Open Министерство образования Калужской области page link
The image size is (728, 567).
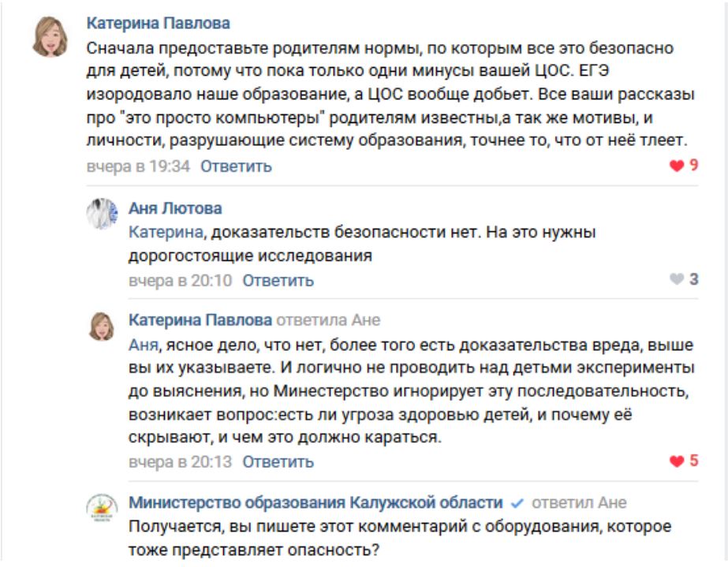coord(315,502)
